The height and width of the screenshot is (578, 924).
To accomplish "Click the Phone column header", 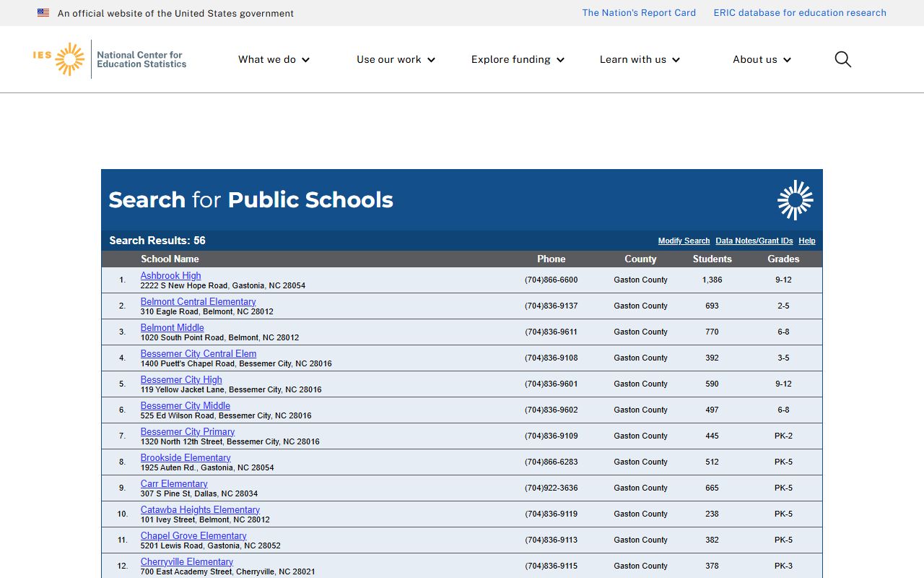I will [552, 259].
